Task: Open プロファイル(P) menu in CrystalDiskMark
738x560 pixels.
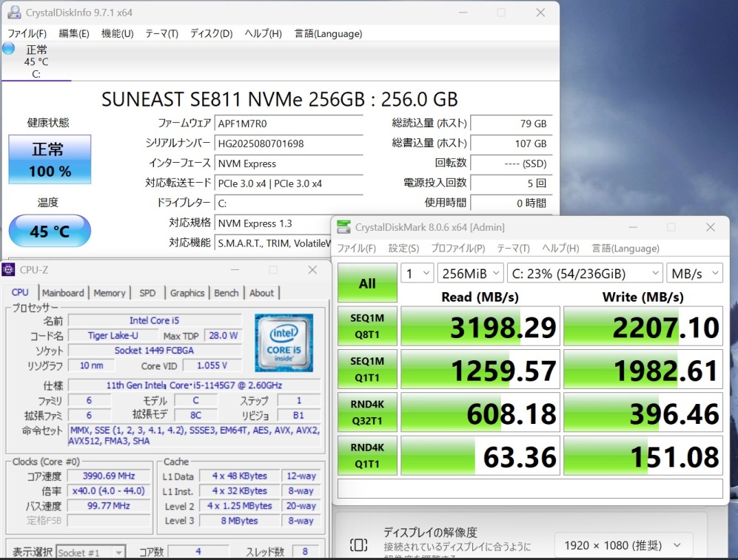Action: point(458,248)
